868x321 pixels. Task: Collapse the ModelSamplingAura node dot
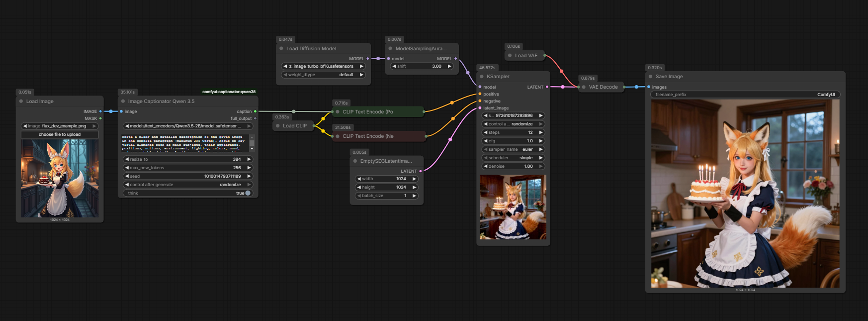(390, 48)
